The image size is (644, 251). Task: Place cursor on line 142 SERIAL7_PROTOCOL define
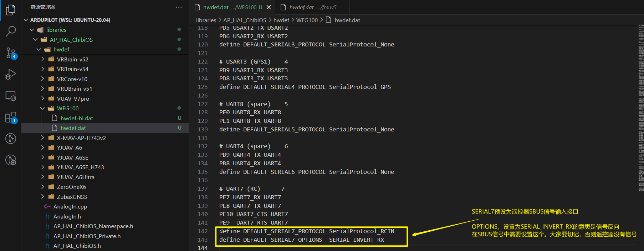pyautogui.click(x=307, y=231)
